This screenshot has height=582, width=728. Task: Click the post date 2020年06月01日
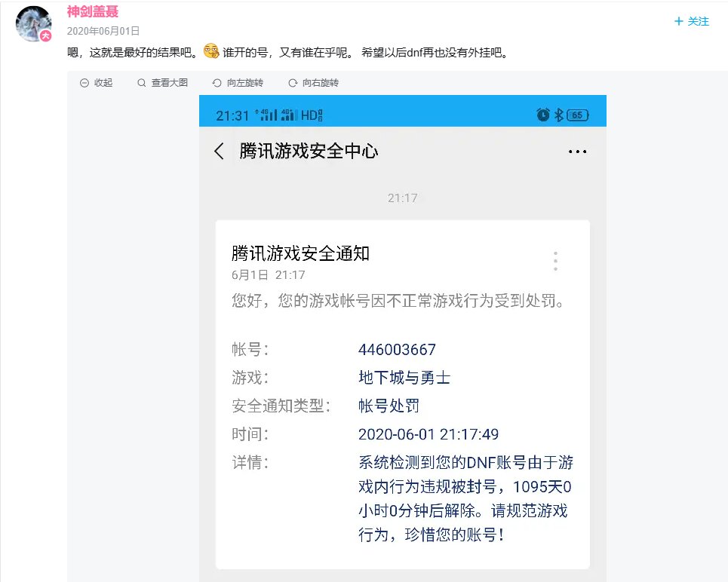click(103, 31)
